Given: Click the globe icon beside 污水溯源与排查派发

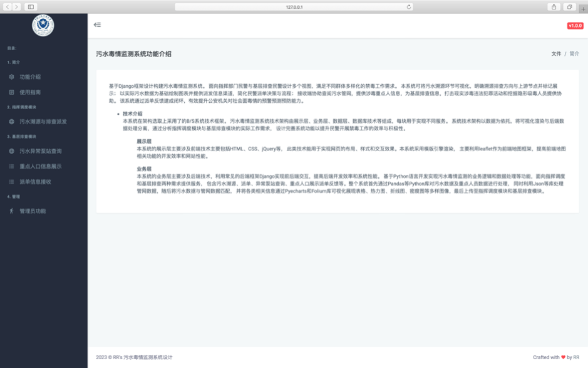Looking at the screenshot, I should 11,122.
